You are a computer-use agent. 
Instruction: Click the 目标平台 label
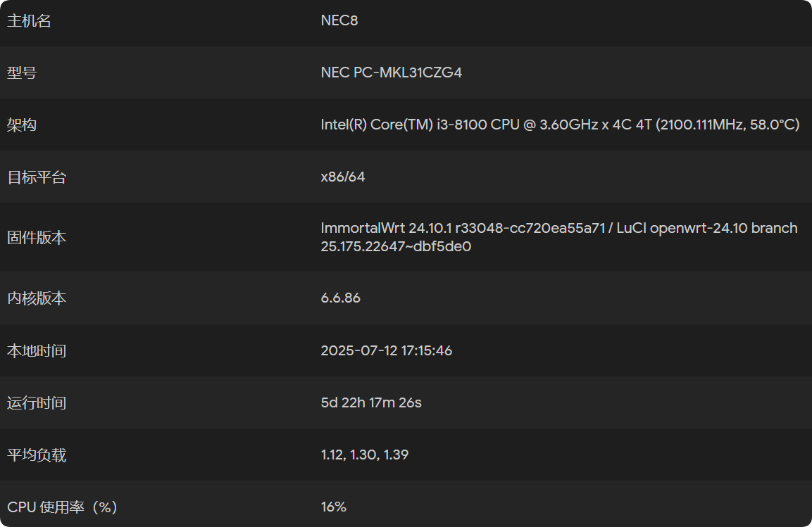pyautogui.click(x=37, y=177)
